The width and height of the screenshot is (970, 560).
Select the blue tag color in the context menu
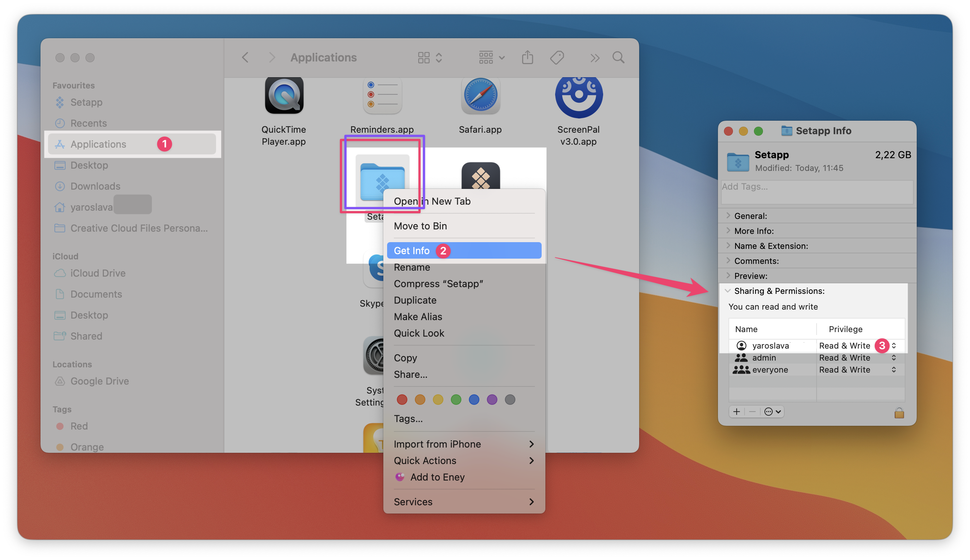[x=474, y=400]
